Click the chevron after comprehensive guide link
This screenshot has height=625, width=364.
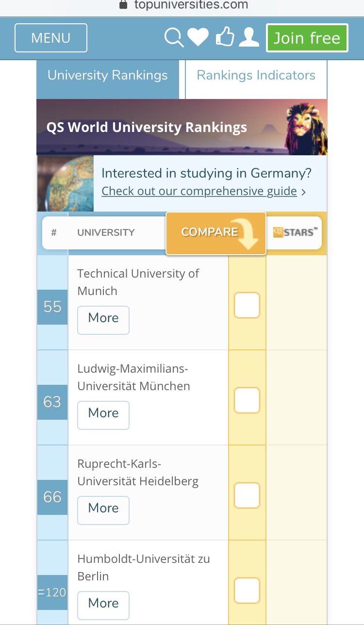point(304,192)
